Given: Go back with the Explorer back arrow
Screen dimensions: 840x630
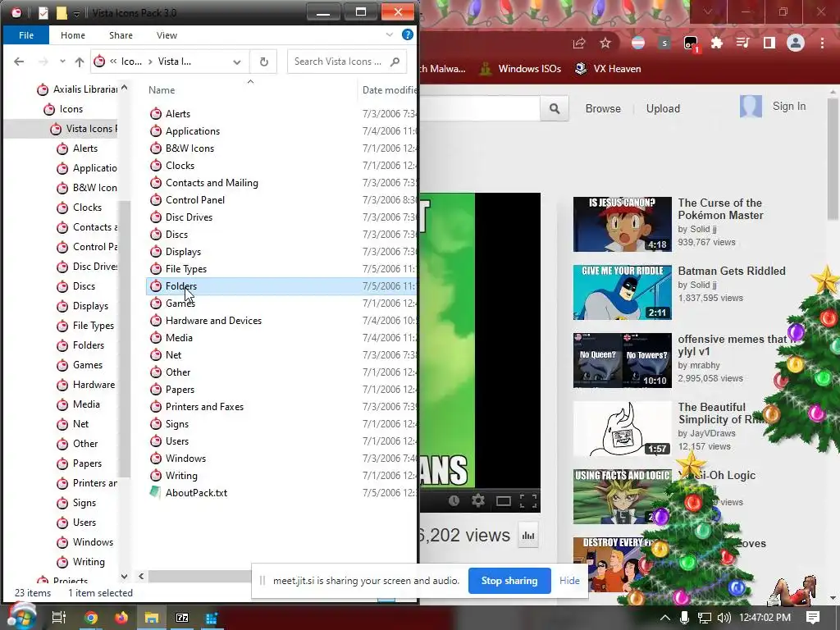Looking at the screenshot, I should coord(19,62).
